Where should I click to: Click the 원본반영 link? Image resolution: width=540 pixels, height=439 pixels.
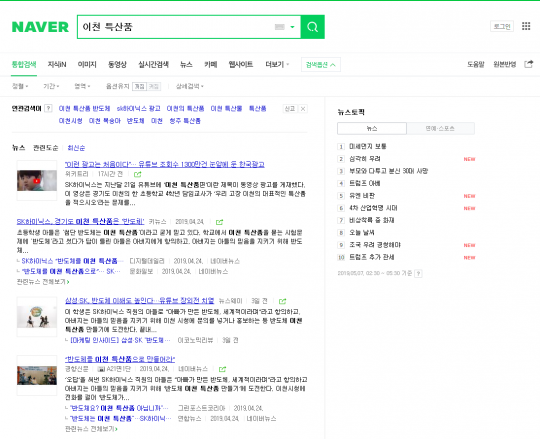(x=505, y=64)
